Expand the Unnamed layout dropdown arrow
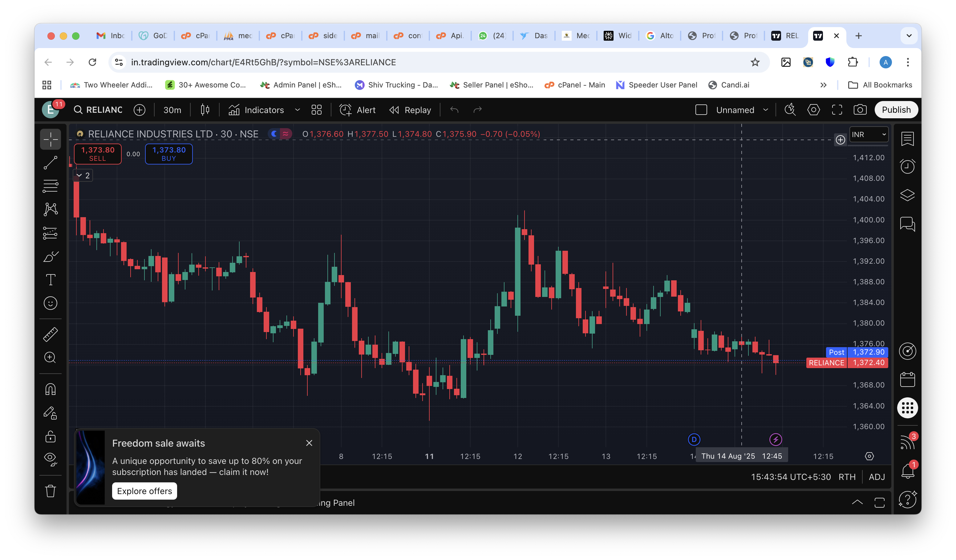The height and width of the screenshot is (560, 956). pyautogui.click(x=766, y=110)
